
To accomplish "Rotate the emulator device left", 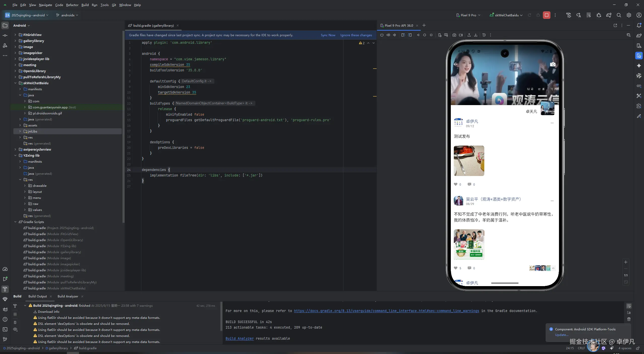I will (x=403, y=35).
